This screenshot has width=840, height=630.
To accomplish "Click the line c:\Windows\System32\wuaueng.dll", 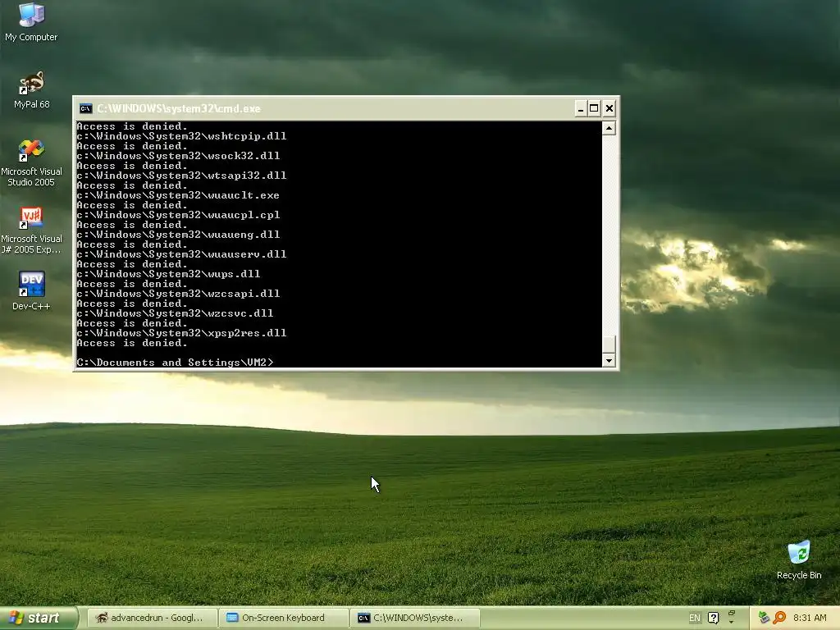I will pos(178,235).
